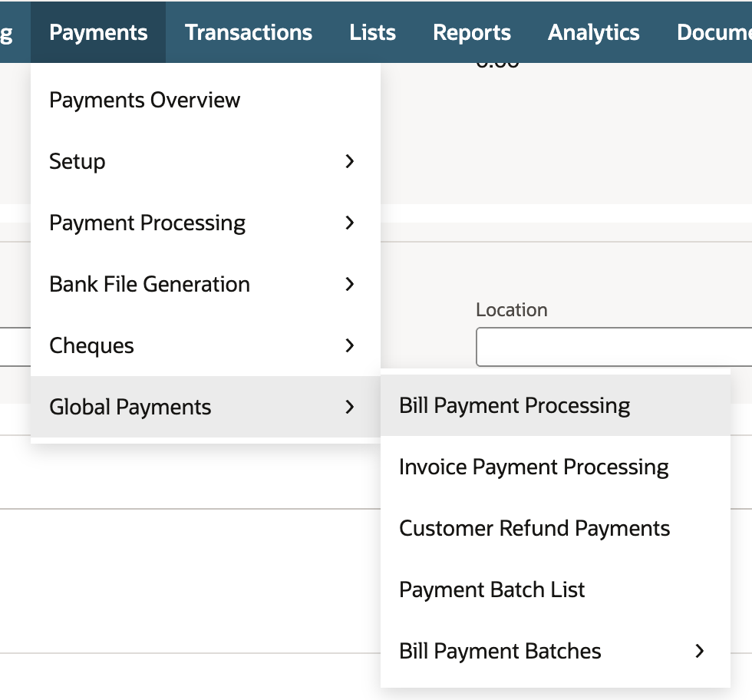This screenshot has height=700, width=752.
Task: Choose Invoice Payment Processing
Action: 556,467
